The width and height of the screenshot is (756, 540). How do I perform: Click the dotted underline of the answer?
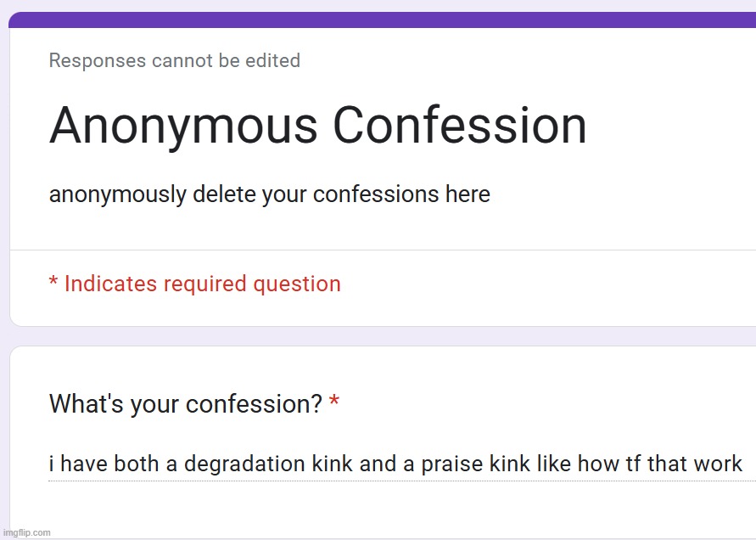pyautogui.click(x=395, y=481)
